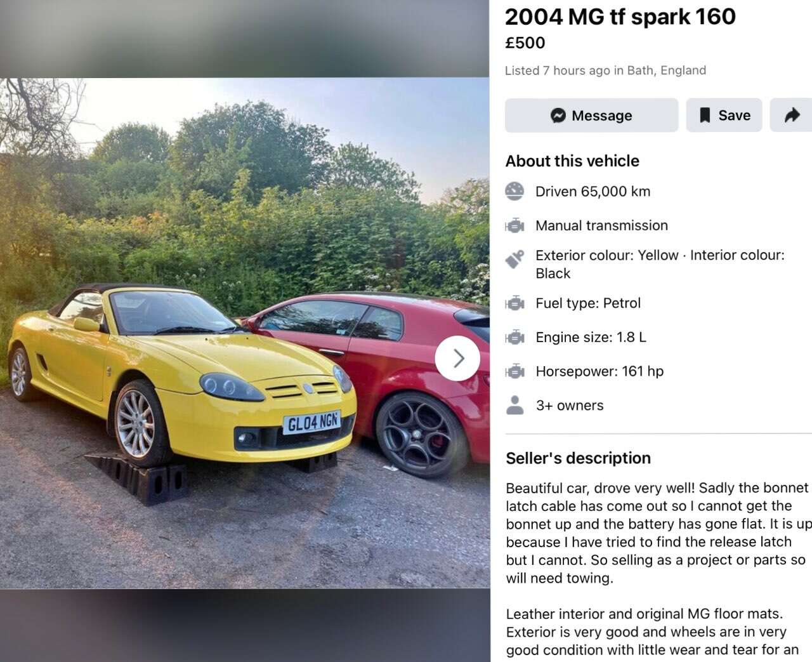Click the Seller's description heading

[579, 458]
